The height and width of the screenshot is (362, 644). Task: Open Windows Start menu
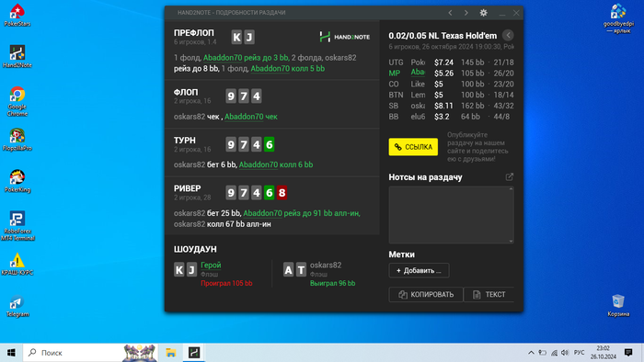point(11,353)
